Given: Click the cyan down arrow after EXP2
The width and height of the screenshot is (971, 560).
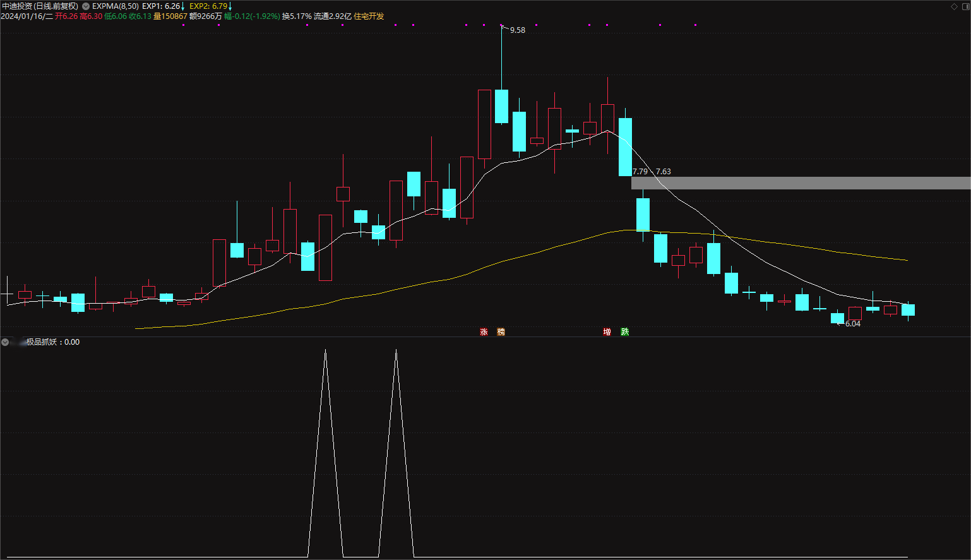Looking at the screenshot, I should [230, 6].
